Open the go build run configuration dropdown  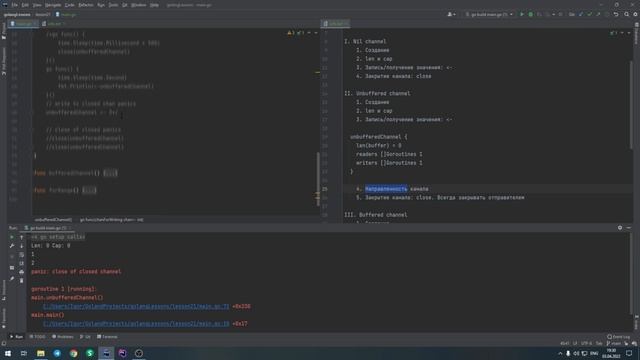[489, 14]
